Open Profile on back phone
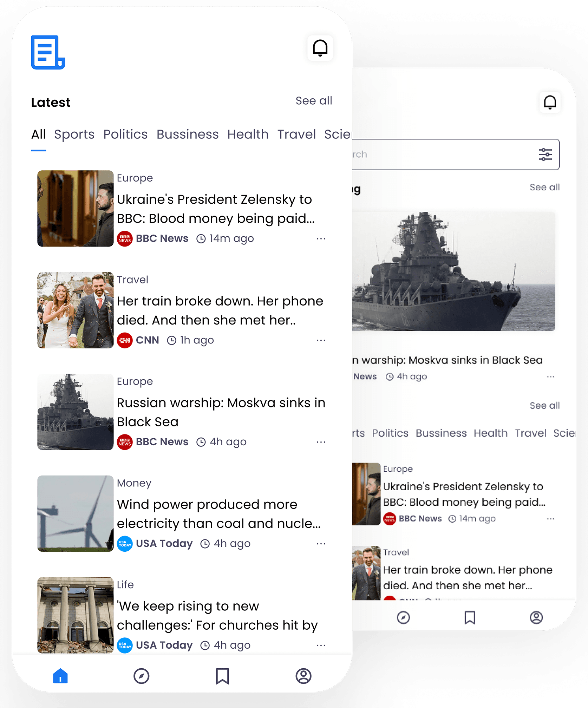The height and width of the screenshot is (708, 588). pyautogui.click(x=536, y=617)
